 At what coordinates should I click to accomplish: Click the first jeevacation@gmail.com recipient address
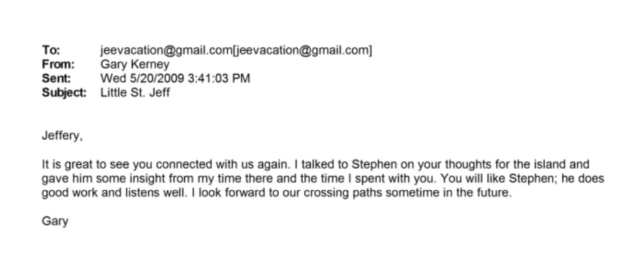click(x=166, y=50)
